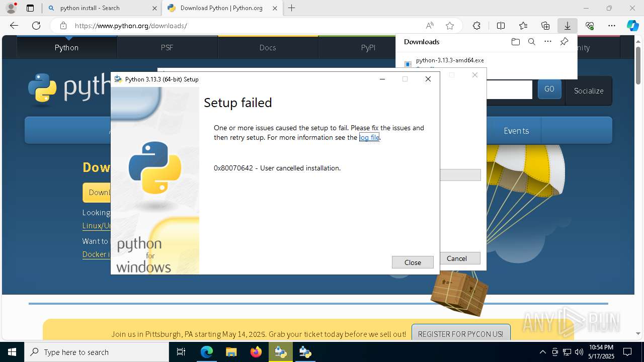Click Cancel in the background setup window
The height and width of the screenshot is (362, 644).
[x=457, y=258]
